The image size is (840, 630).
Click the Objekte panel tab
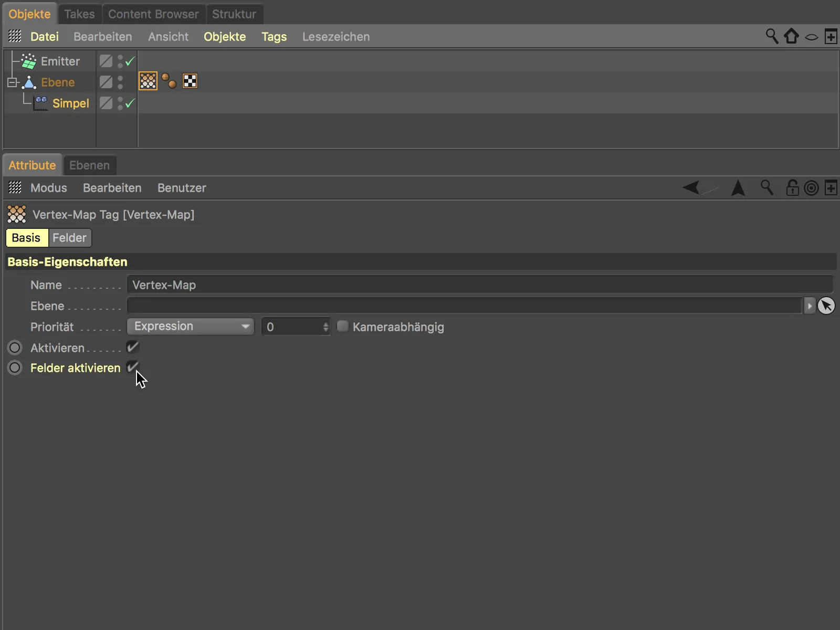29,14
